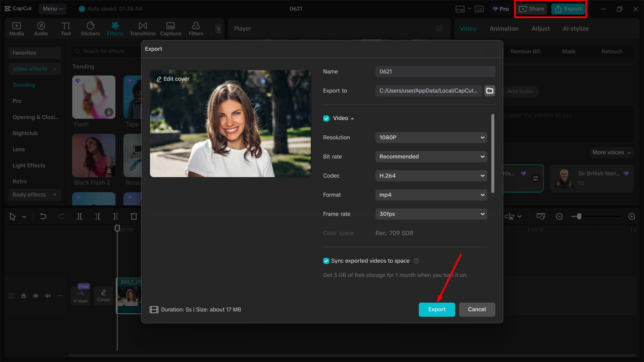Open the Transitions panel
Screen dimensions: 644x362
[x=142, y=29]
